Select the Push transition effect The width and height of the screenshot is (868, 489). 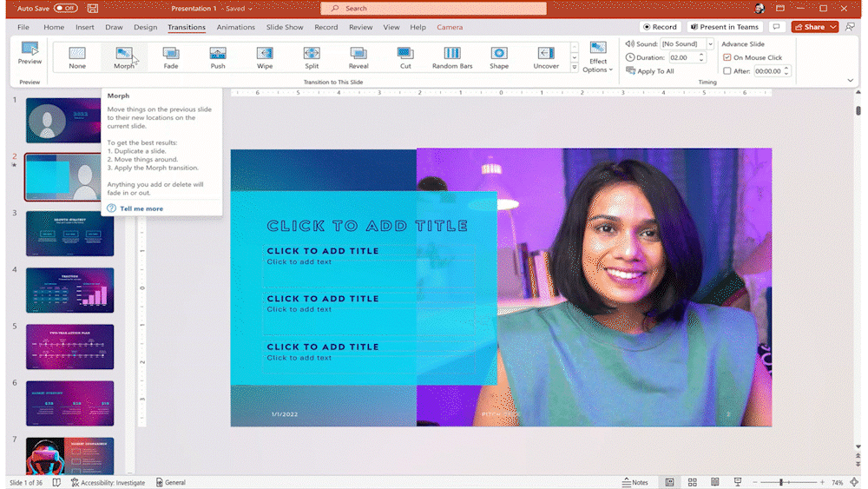pyautogui.click(x=218, y=57)
